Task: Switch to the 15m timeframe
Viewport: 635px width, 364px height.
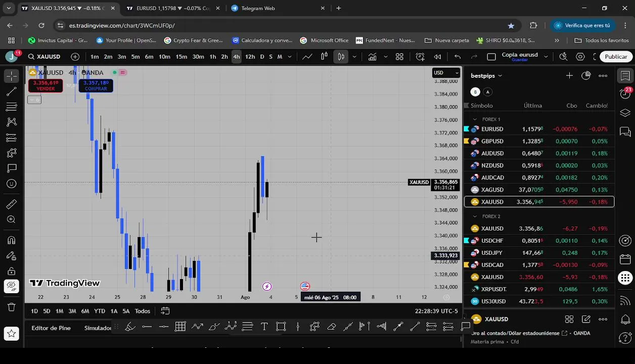Action: tap(181, 57)
